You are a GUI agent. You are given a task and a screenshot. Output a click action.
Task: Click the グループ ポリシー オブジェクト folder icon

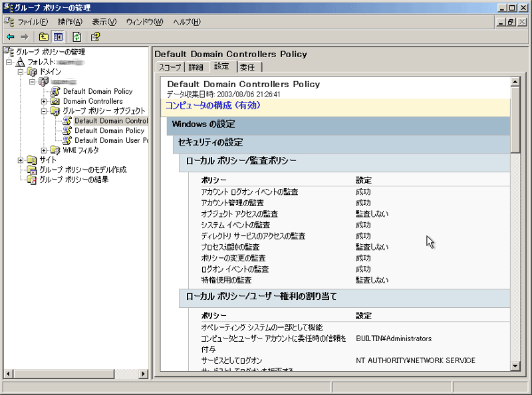pos(55,111)
